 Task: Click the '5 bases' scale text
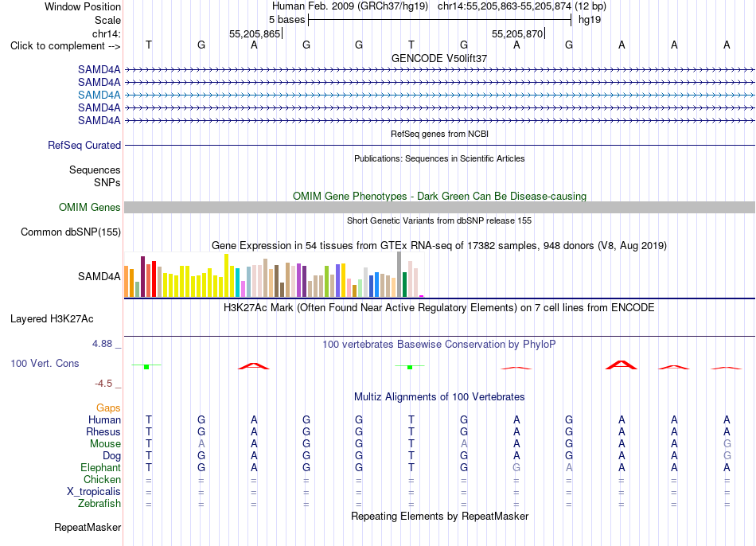coord(286,20)
